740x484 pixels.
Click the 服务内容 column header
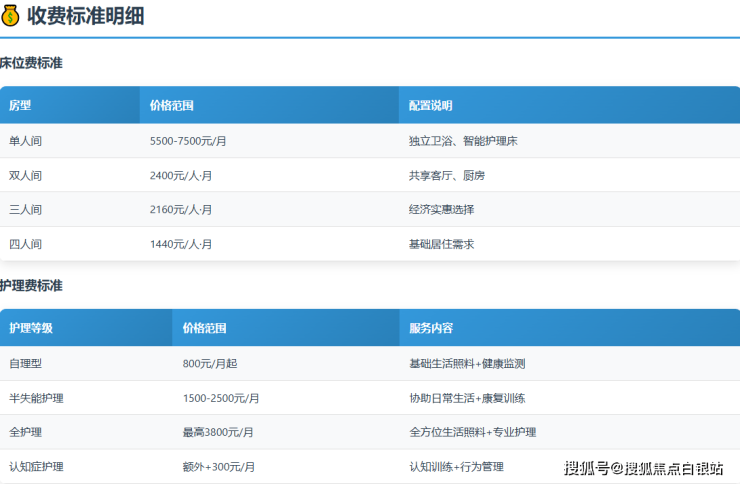(x=431, y=328)
